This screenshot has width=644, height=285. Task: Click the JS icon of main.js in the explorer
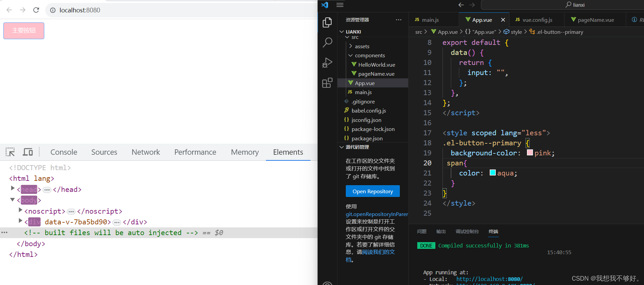point(350,92)
